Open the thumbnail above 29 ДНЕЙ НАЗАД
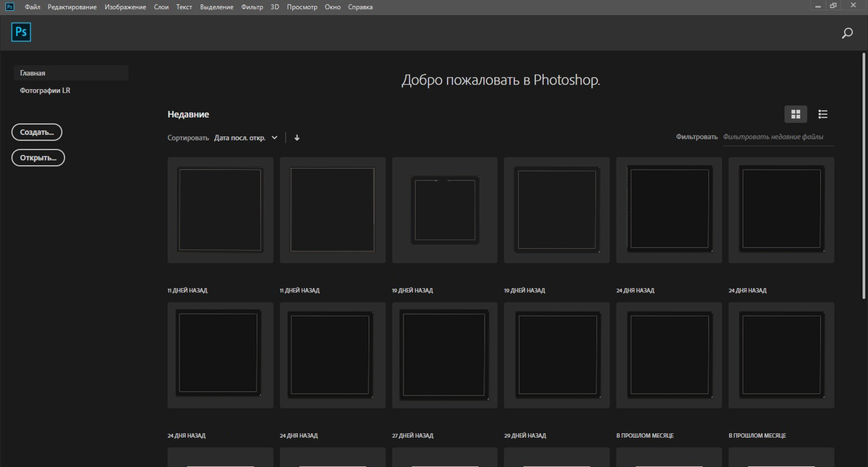868x467 pixels. pos(557,355)
